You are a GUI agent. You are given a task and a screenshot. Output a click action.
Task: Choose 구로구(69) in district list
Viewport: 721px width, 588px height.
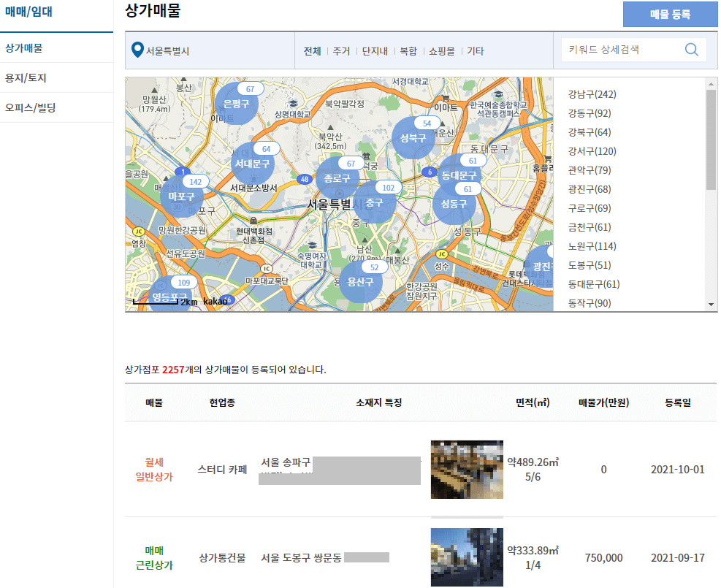tap(590, 208)
